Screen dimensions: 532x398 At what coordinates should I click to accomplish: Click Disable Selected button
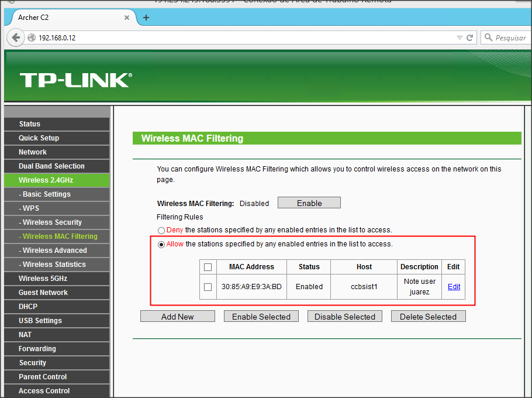tap(345, 317)
